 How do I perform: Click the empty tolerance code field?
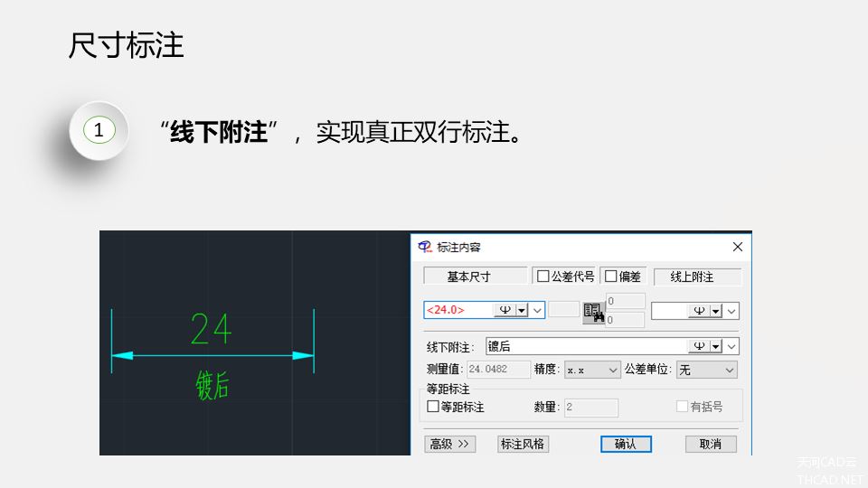(563, 310)
